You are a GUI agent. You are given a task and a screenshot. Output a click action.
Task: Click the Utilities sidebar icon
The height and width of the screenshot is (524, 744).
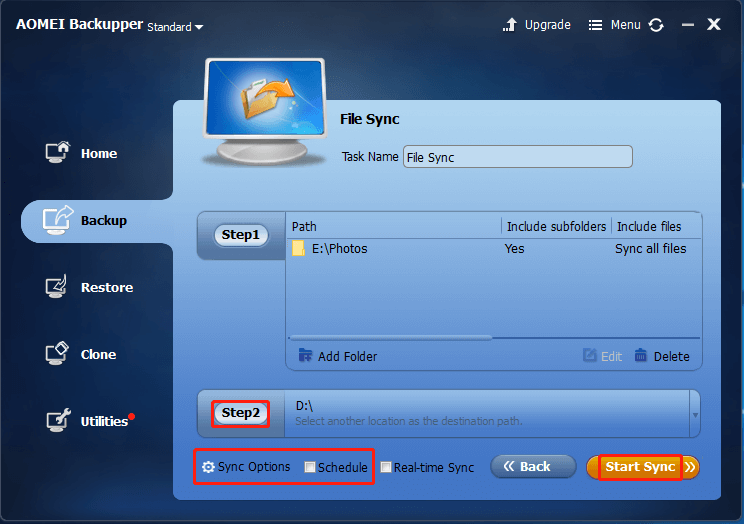pyautogui.click(x=58, y=420)
